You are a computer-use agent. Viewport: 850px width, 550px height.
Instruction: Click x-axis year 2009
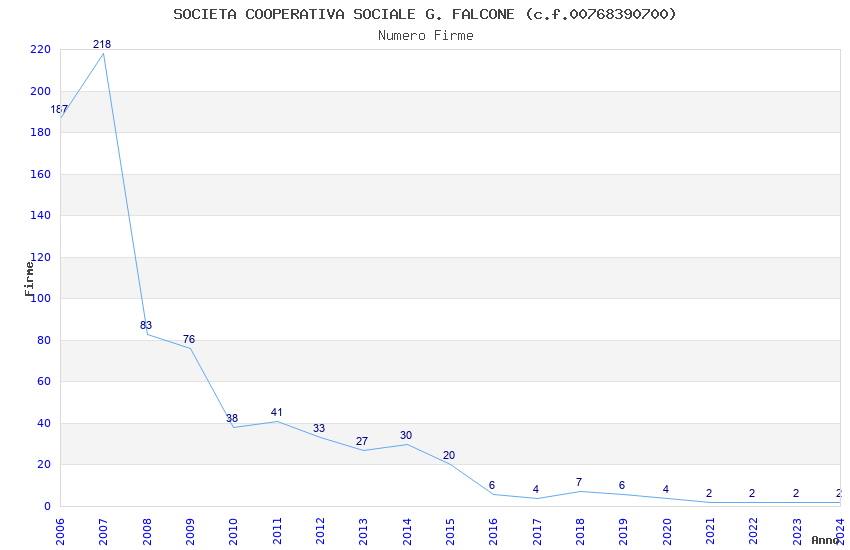click(190, 531)
